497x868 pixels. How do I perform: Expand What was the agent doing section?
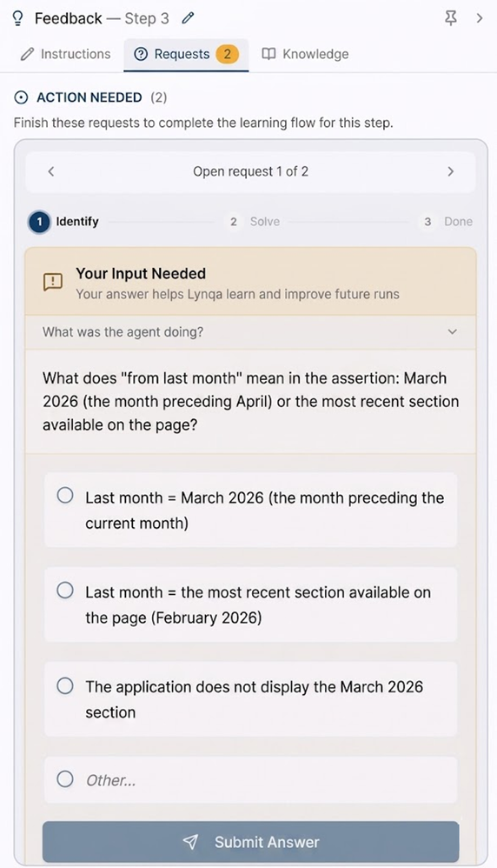[x=250, y=332]
